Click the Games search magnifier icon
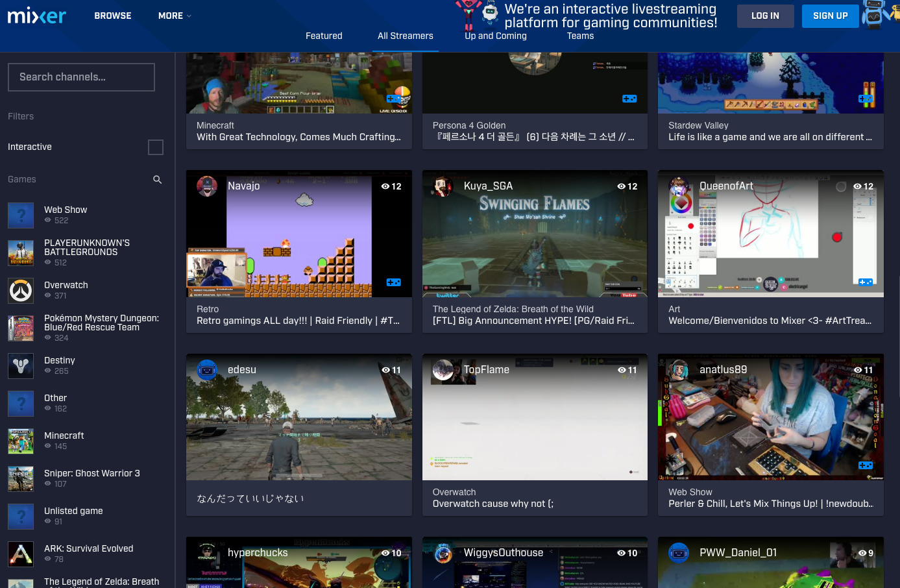Image resolution: width=900 pixels, height=588 pixels. 157,180
